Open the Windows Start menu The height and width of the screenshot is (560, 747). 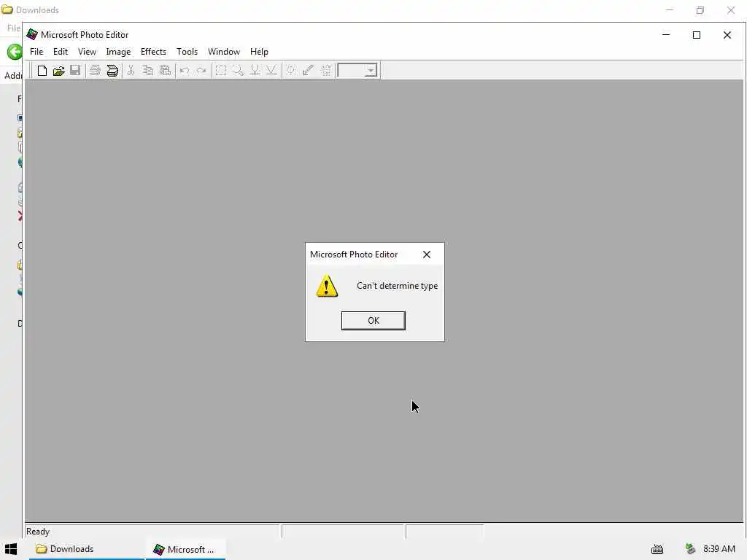tap(10, 549)
